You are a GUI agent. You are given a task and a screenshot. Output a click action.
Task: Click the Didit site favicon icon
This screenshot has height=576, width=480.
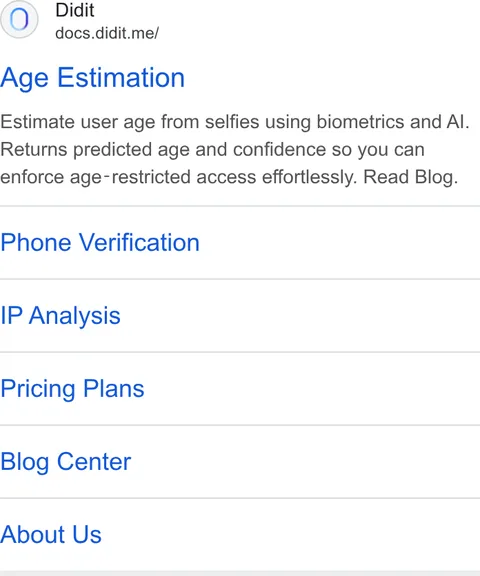click(19, 19)
